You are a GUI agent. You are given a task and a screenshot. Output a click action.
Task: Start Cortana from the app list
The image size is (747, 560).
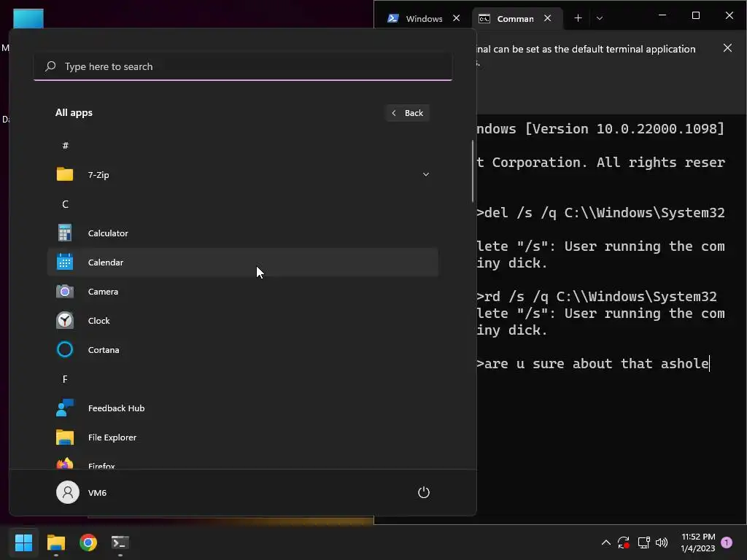pyautogui.click(x=242, y=349)
